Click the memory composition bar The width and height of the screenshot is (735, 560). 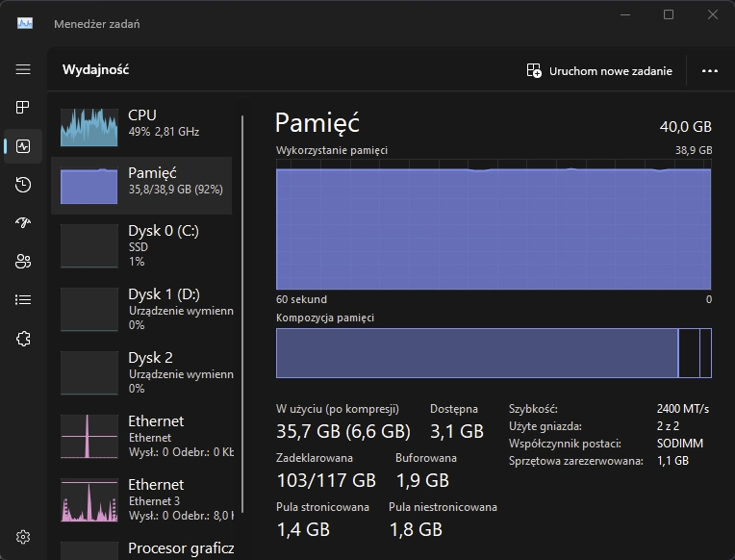pos(476,353)
